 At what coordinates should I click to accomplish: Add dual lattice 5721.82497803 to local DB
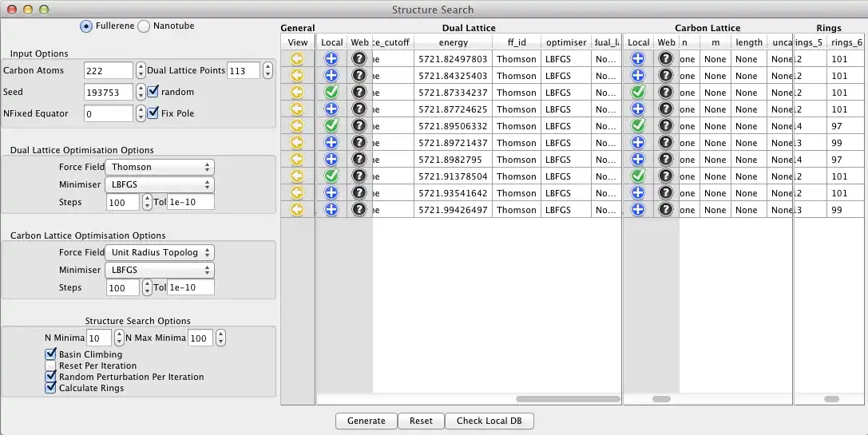click(x=331, y=58)
